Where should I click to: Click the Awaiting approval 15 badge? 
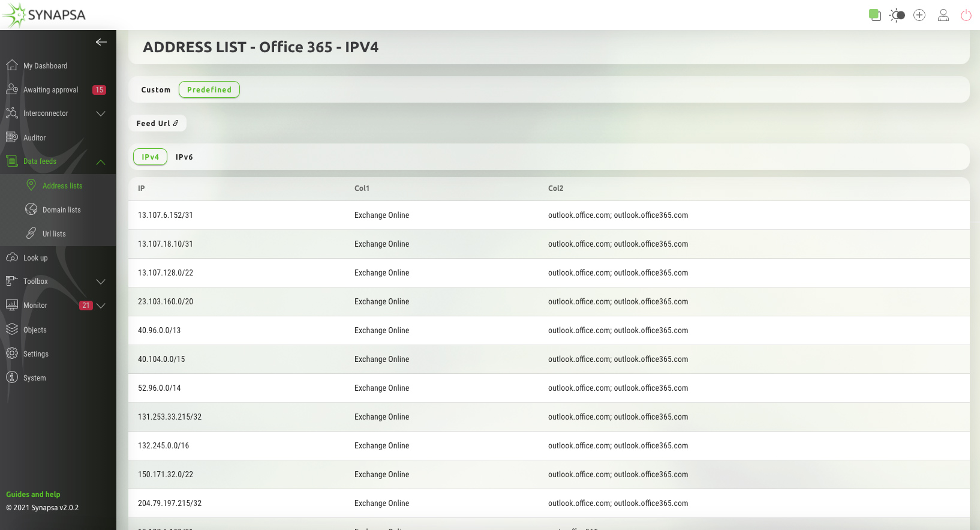click(99, 90)
